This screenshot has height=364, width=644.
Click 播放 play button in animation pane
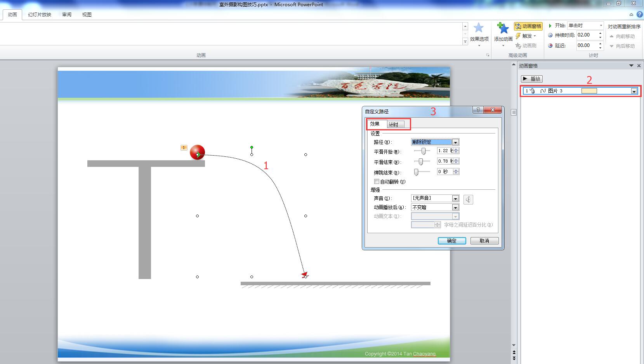coord(531,79)
